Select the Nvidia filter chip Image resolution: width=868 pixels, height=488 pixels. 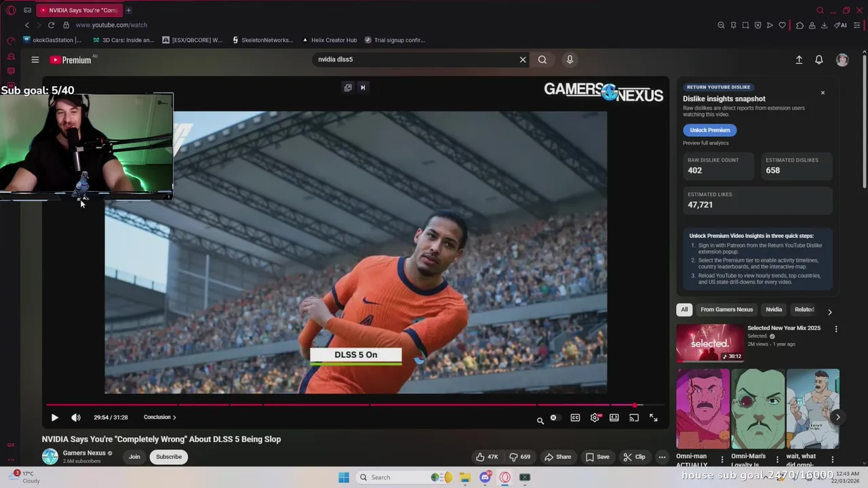click(x=774, y=310)
